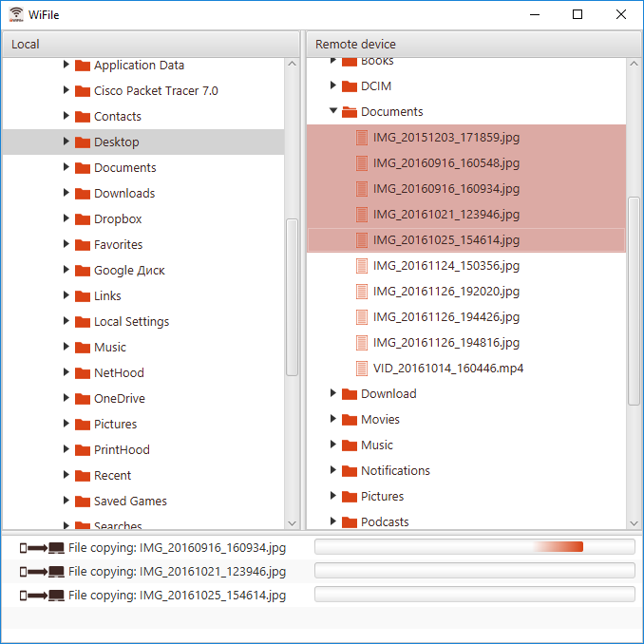Expand the Local Settings folder
This screenshot has width=644, height=644.
[x=66, y=321]
